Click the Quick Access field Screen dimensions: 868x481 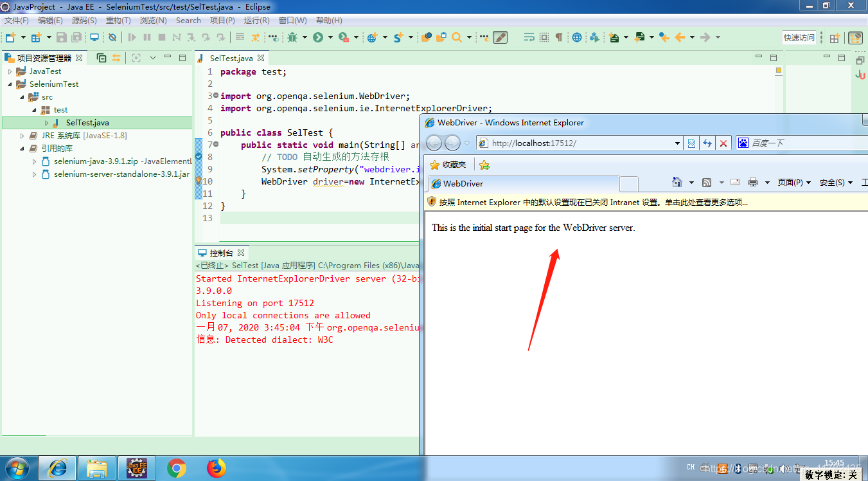coord(799,38)
